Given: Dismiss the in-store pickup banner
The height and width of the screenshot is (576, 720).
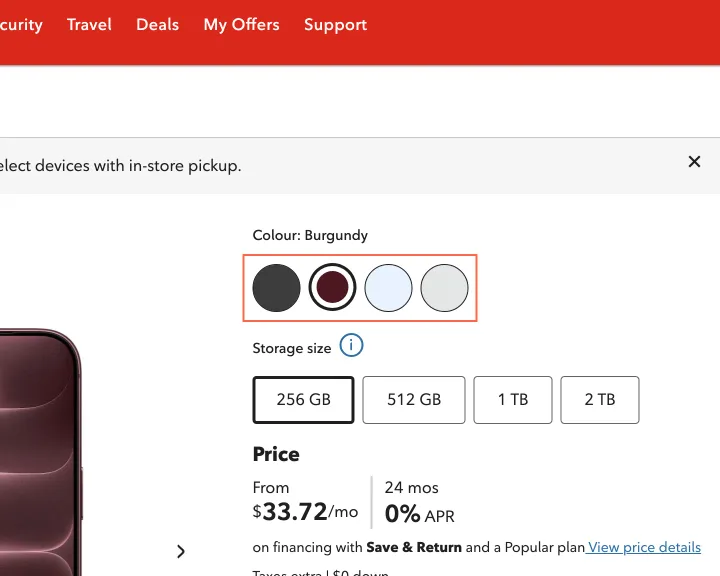Looking at the screenshot, I should (x=694, y=162).
